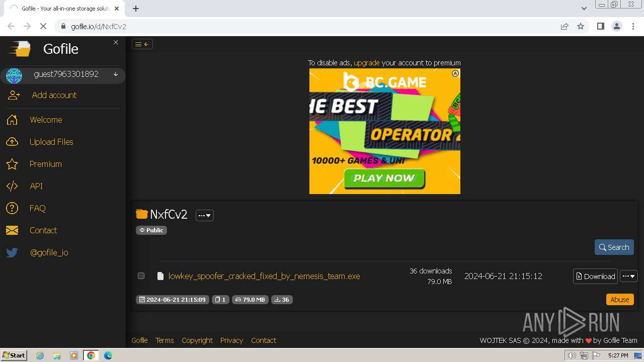Open Microsoft Edge from the taskbar
The image size is (644, 362).
(x=108, y=355)
